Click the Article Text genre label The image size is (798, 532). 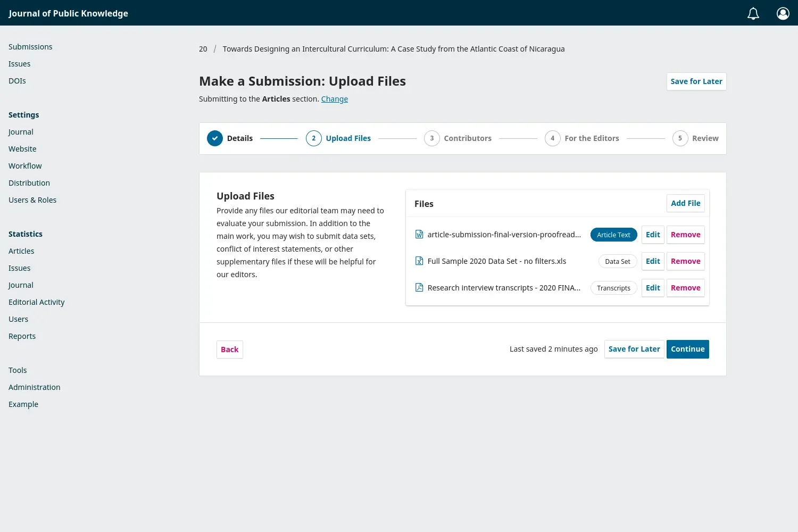[613, 235]
